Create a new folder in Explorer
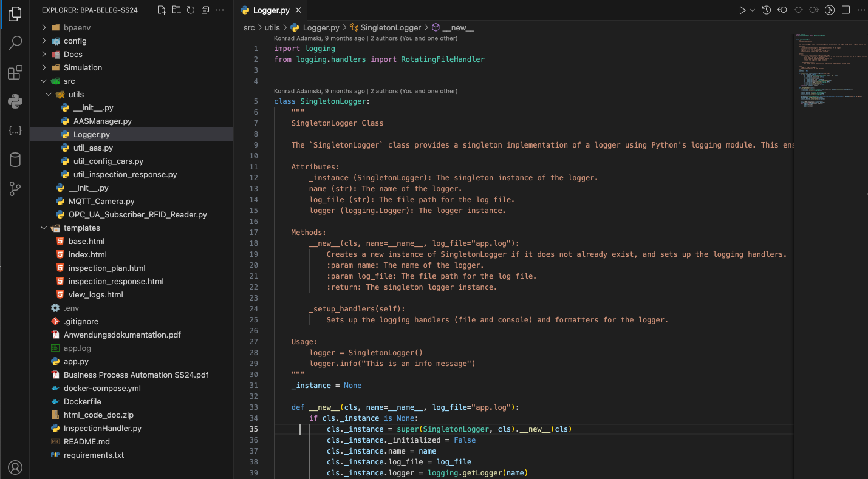Screen dimensions: 868x479 (x=176, y=10)
